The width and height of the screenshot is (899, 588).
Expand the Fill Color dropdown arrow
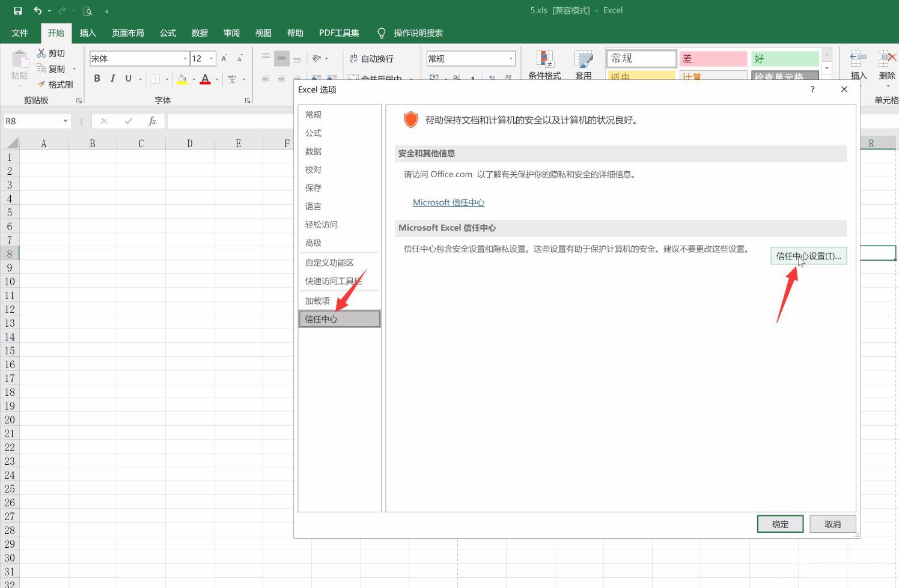click(194, 79)
